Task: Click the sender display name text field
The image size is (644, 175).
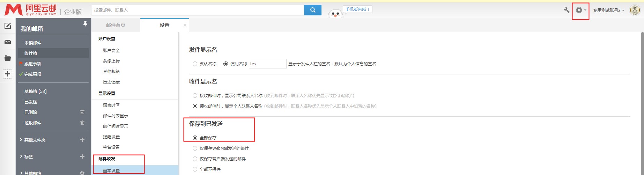Action: 267,64
